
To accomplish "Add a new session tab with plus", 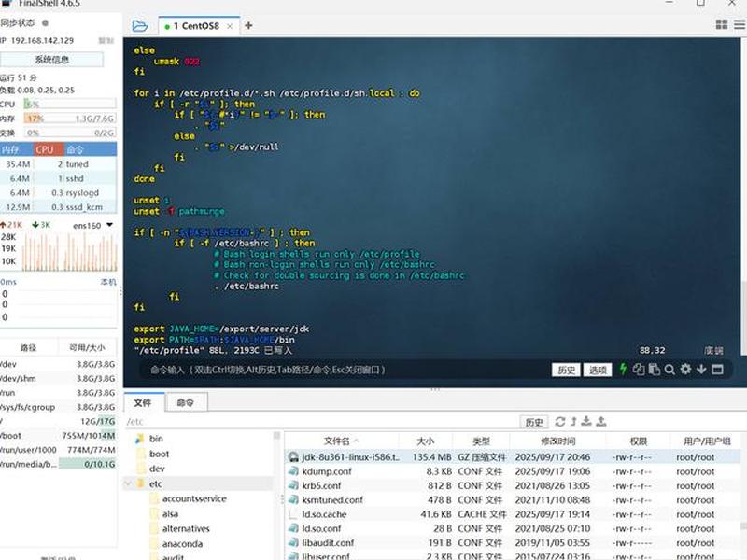I will [x=248, y=26].
